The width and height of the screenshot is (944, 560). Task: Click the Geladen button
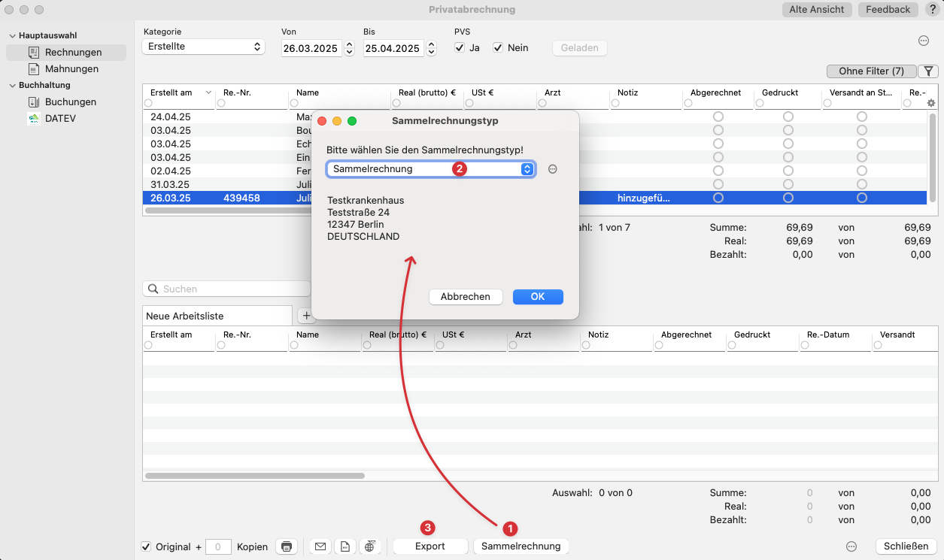(579, 48)
